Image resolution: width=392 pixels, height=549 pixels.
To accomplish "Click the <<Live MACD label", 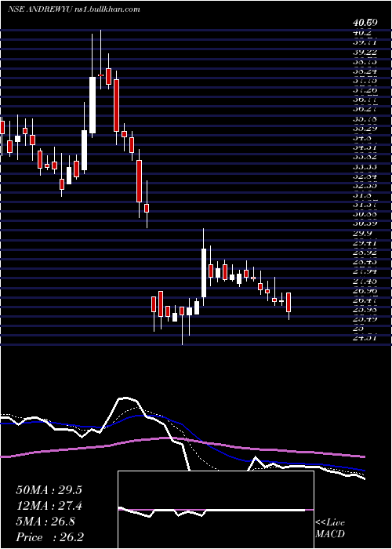I will click(x=330, y=529).
